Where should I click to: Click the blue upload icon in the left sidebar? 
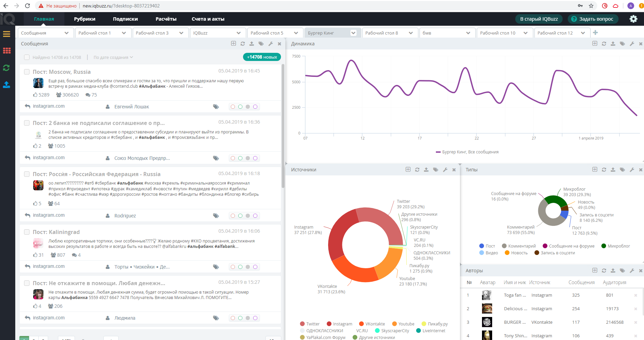click(6, 84)
